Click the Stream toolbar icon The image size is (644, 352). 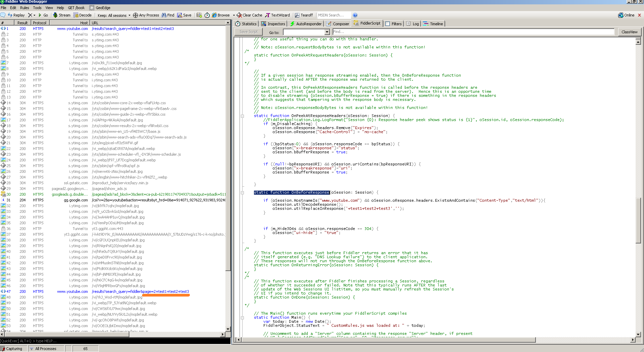tap(55, 15)
